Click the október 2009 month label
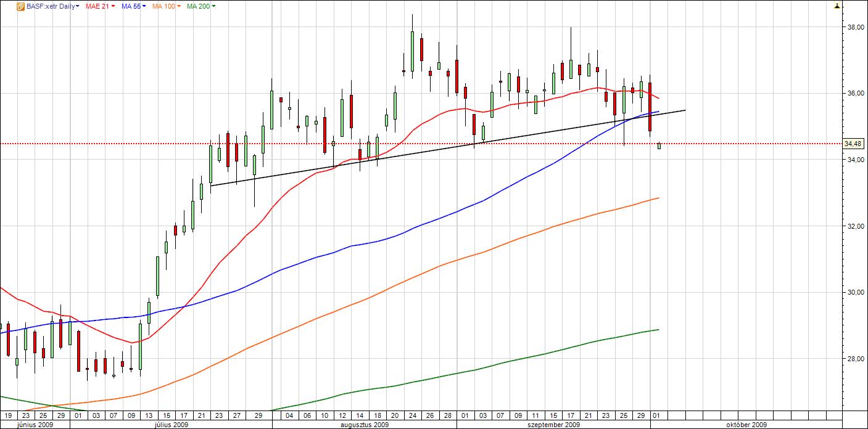868x429 pixels. [x=746, y=425]
